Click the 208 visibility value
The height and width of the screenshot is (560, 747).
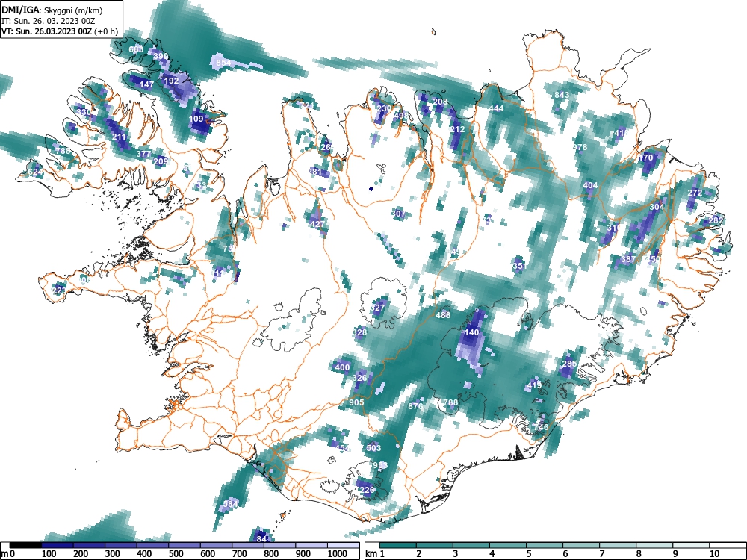(x=440, y=102)
